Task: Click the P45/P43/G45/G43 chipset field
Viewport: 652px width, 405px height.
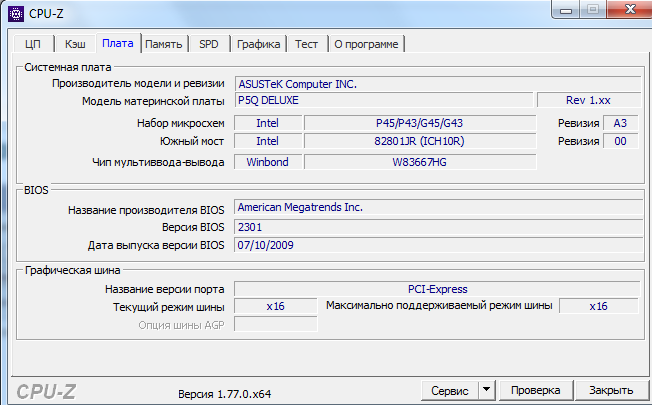Action: [x=420, y=123]
